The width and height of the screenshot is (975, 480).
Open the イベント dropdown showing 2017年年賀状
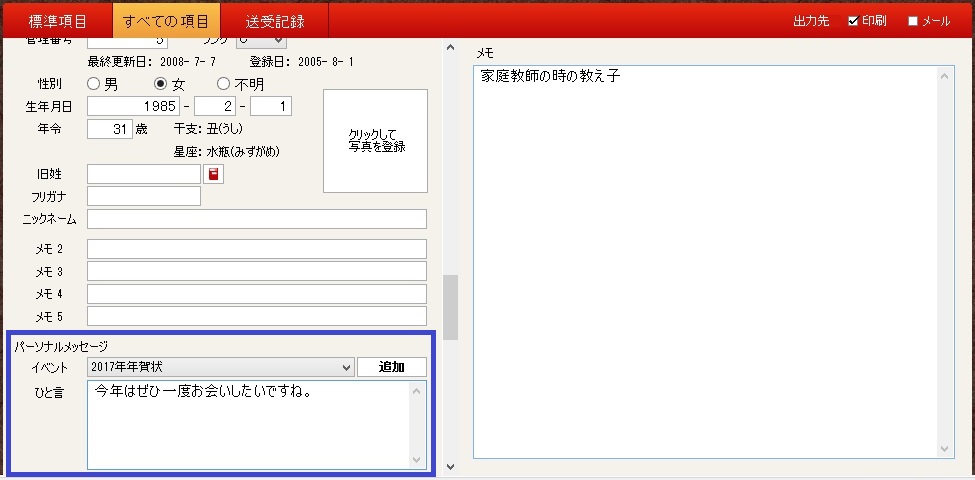tap(220, 367)
